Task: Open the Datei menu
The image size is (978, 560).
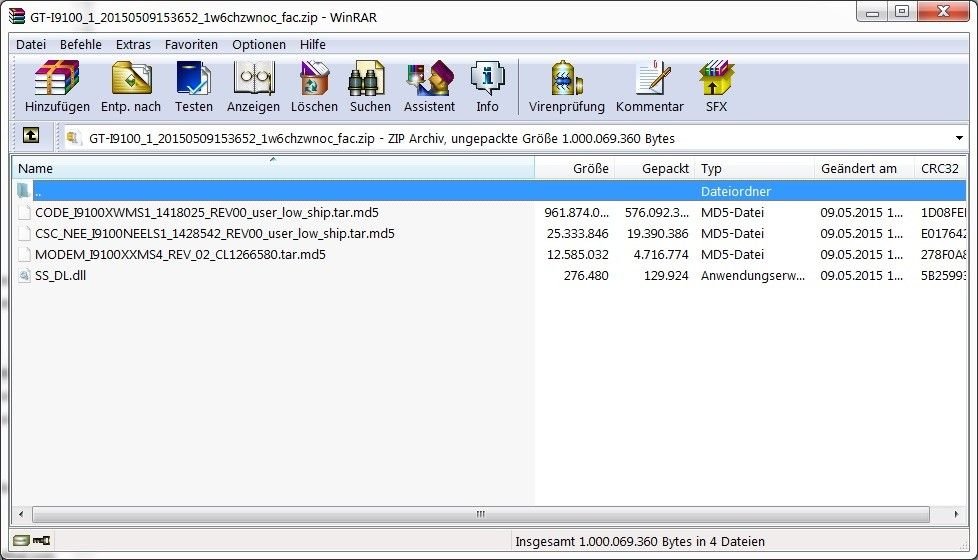Action: [31, 44]
